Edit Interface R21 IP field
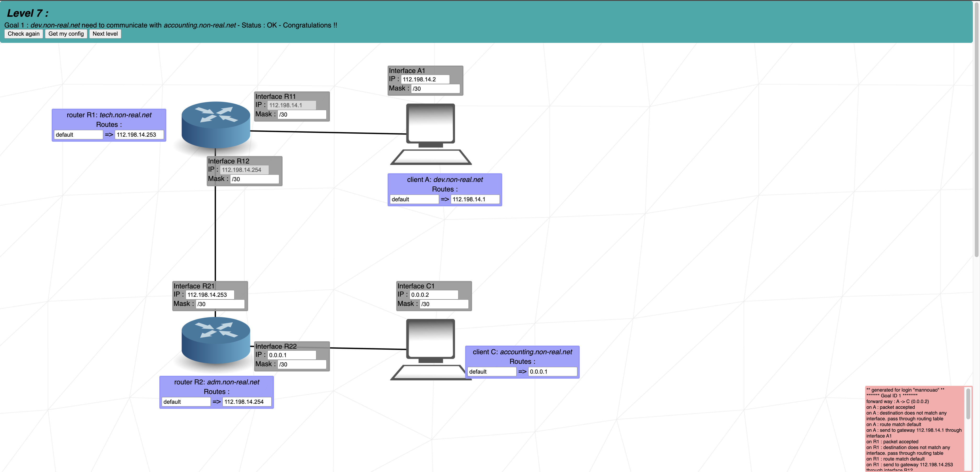The image size is (980, 472). [210, 295]
